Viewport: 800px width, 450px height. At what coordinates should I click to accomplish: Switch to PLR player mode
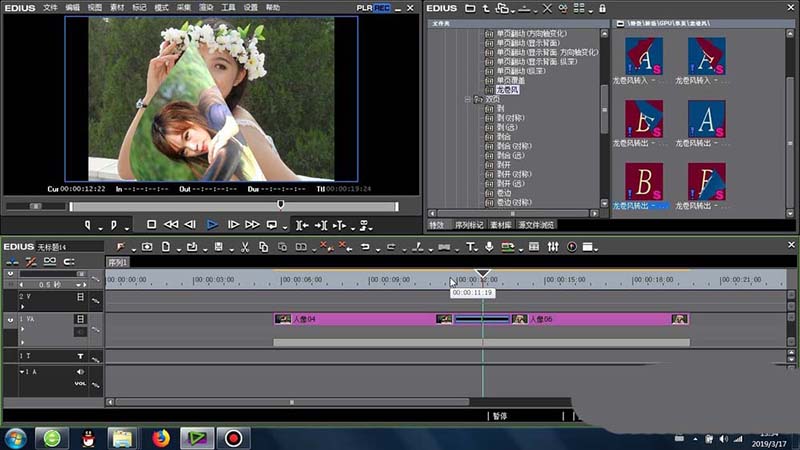point(364,8)
